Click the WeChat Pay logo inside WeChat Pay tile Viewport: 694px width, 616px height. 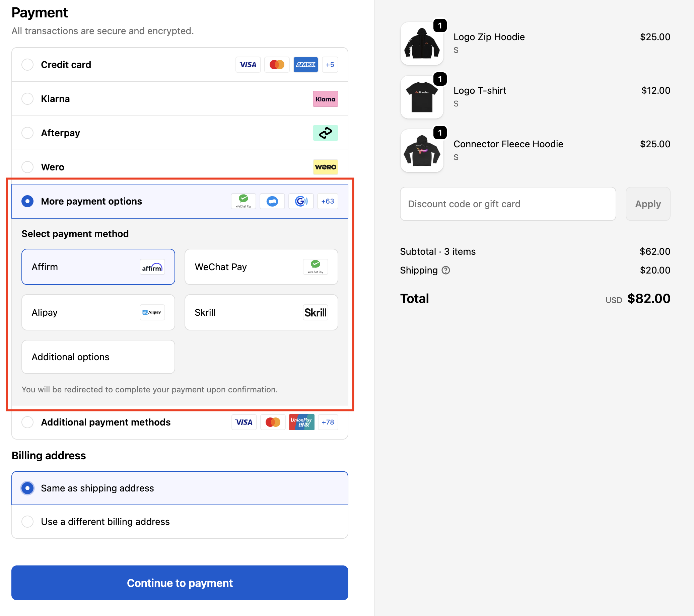click(x=316, y=267)
